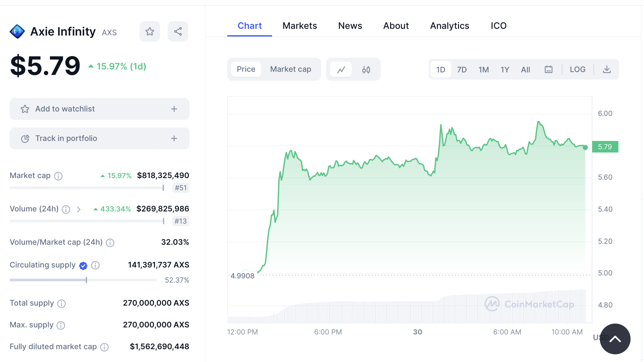Switch to candlestick chart icon
This screenshot has width=644, height=362.
pos(366,70)
